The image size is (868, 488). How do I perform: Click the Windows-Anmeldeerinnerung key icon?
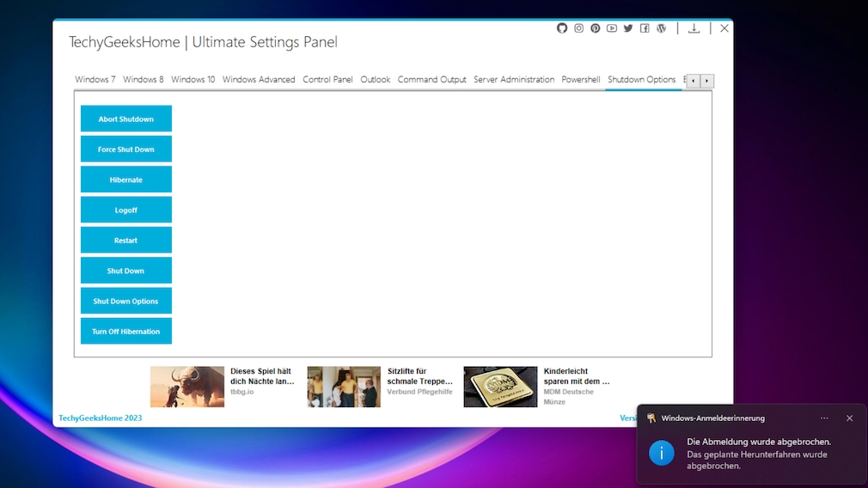click(651, 418)
